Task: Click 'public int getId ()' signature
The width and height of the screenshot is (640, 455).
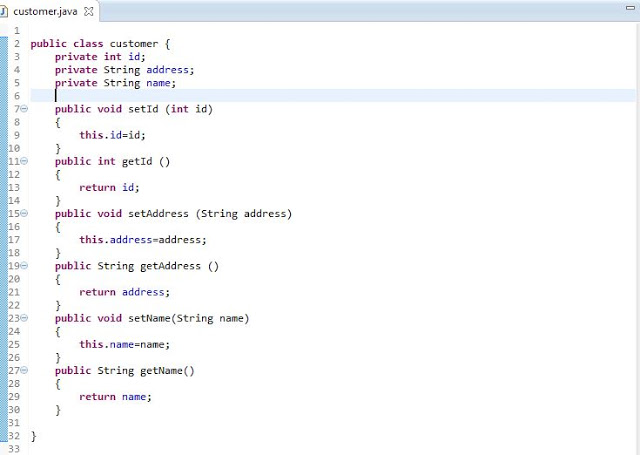Action: (112, 161)
